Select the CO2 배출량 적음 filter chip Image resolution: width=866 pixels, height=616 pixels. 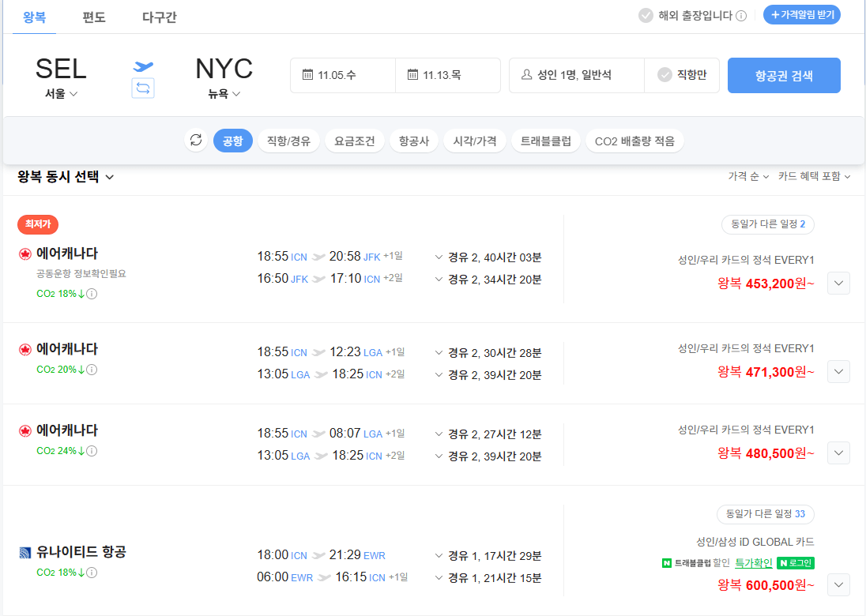point(634,141)
